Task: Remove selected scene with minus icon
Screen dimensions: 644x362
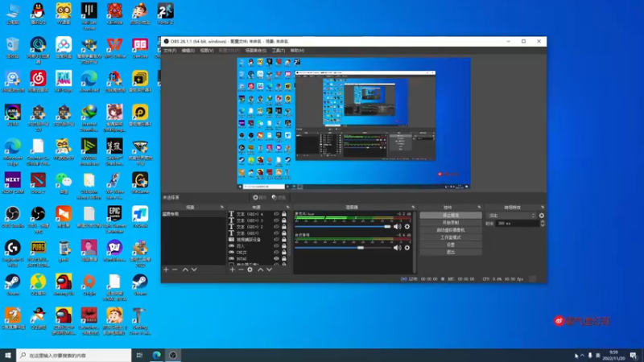Action: click(175, 269)
